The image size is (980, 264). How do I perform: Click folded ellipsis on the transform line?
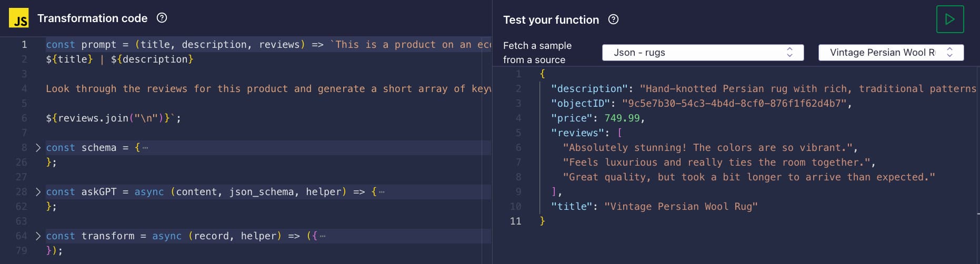(x=323, y=236)
